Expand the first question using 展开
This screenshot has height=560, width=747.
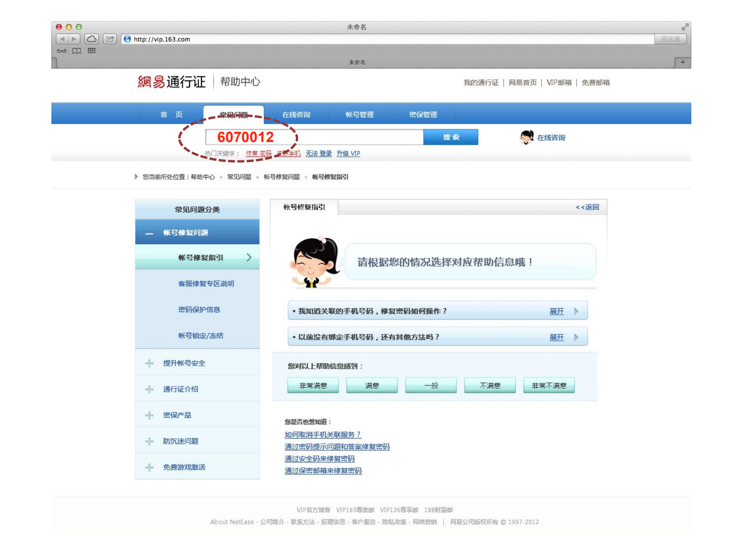556,311
